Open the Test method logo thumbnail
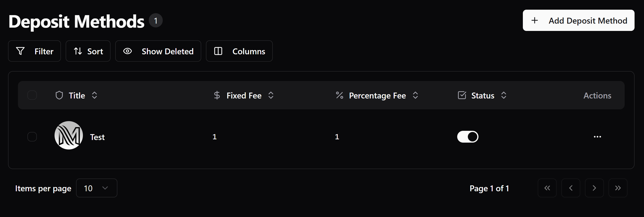The height and width of the screenshot is (217, 644). coord(69,136)
